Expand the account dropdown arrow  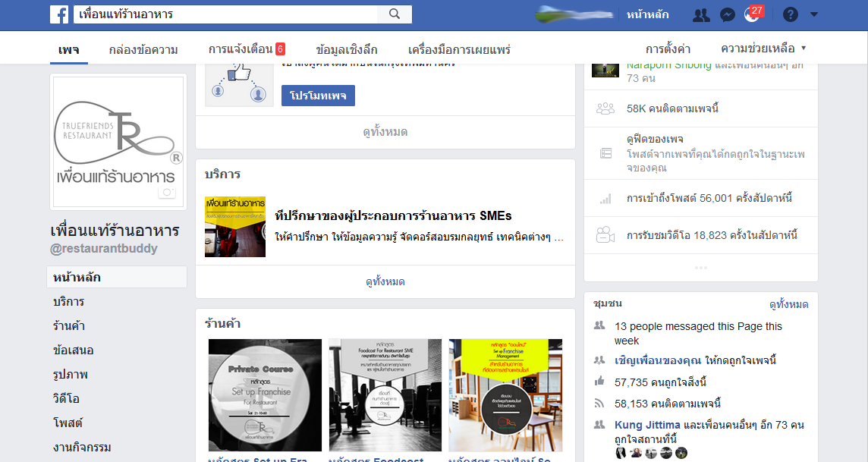click(x=813, y=14)
